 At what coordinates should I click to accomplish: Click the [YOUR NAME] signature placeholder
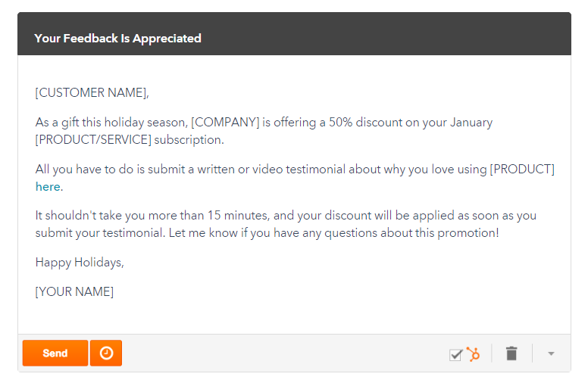point(74,292)
